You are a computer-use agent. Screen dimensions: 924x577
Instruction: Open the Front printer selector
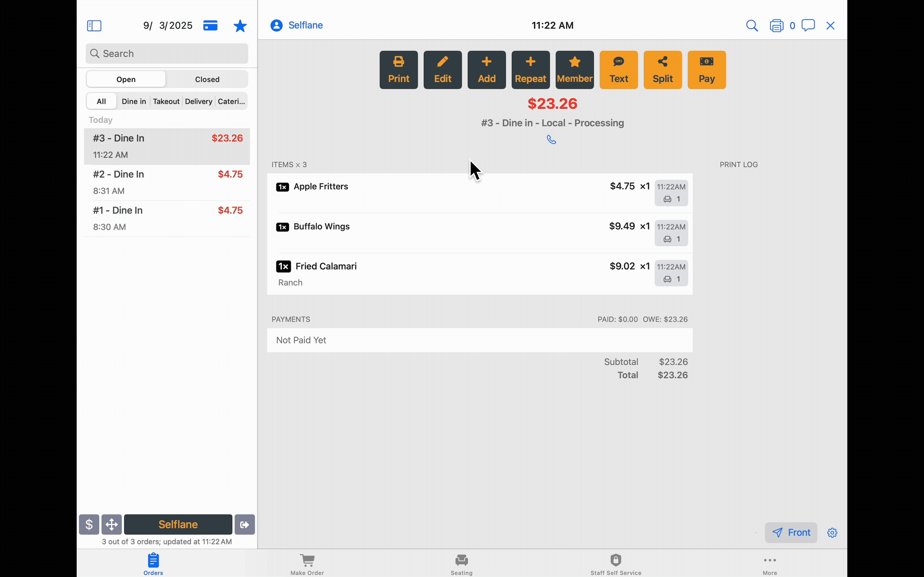tap(791, 532)
